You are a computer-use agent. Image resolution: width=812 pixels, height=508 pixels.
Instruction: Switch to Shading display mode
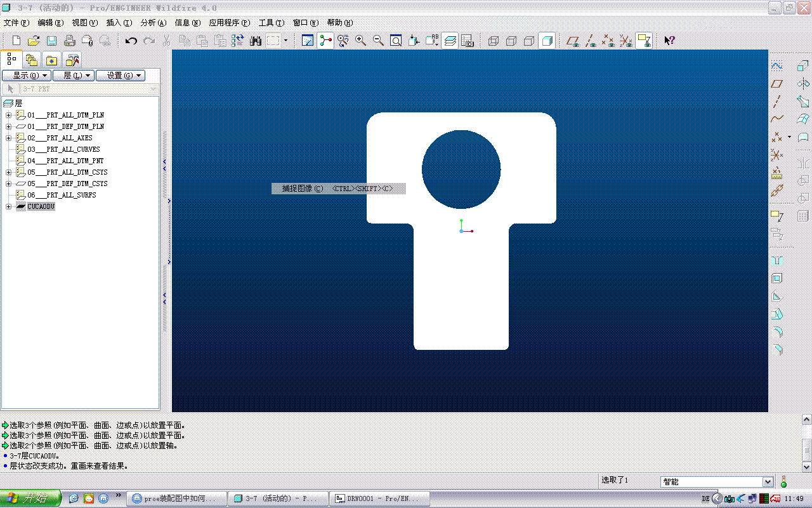click(547, 41)
